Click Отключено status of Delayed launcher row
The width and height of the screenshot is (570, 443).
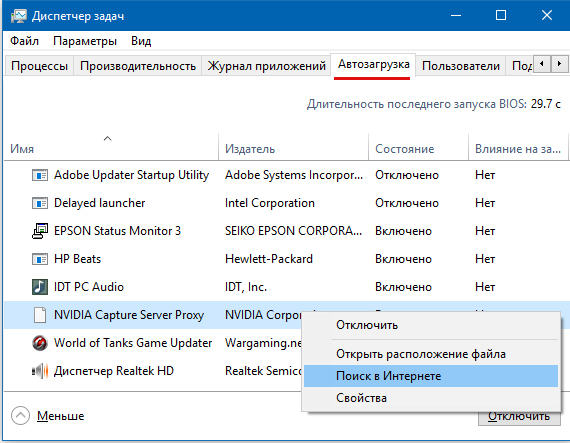point(407,203)
